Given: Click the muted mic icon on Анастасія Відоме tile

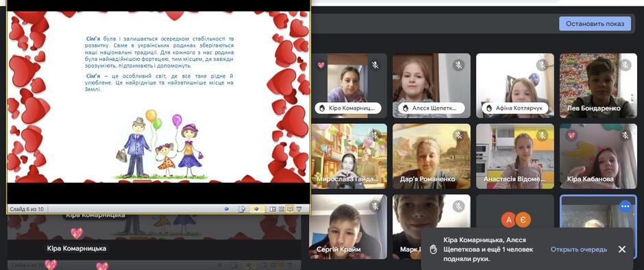Looking at the screenshot, I should (542, 135).
